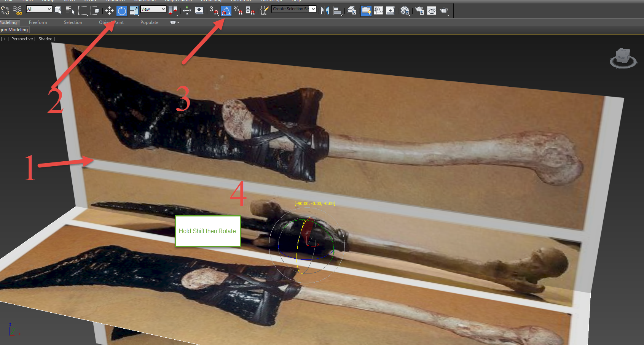
Task: Click the Align tool icon
Action: pyautogui.click(x=337, y=10)
